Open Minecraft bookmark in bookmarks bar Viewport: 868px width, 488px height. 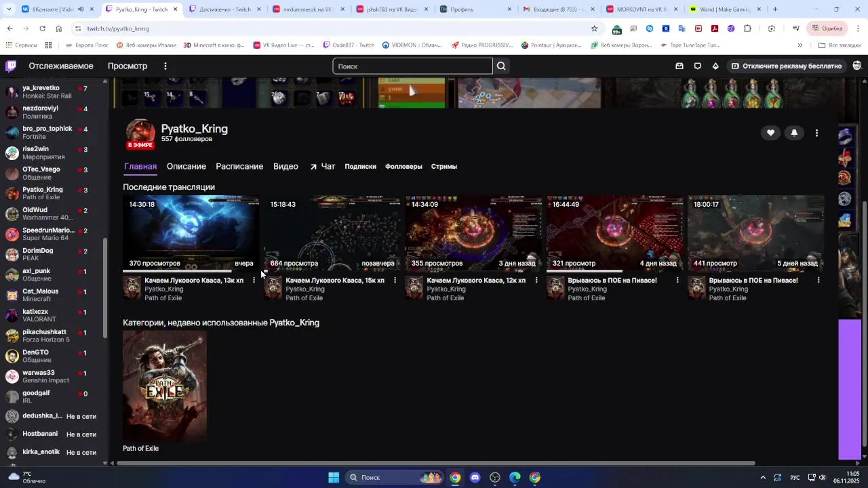coord(214,45)
